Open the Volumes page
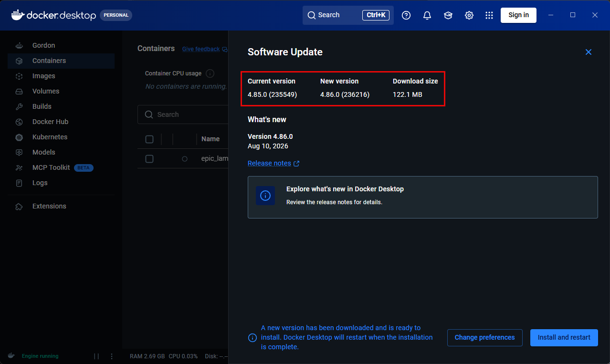 coord(61,91)
